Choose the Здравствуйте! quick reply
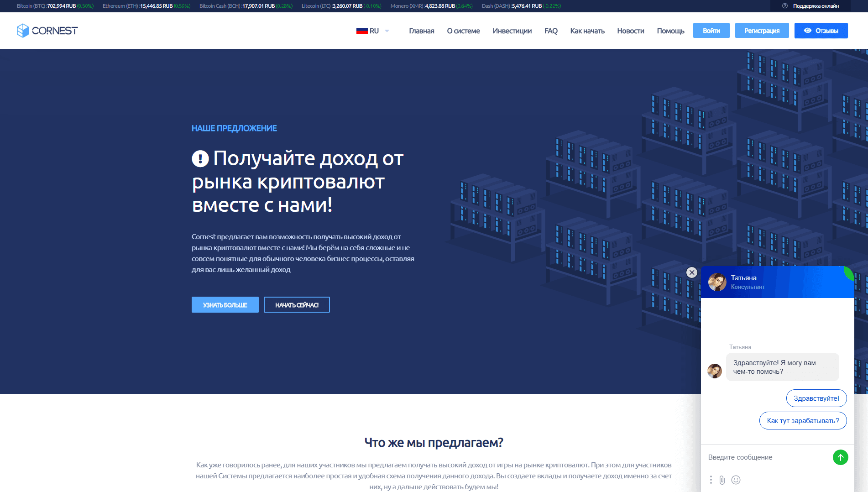This screenshot has width=868, height=492. [x=816, y=398]
